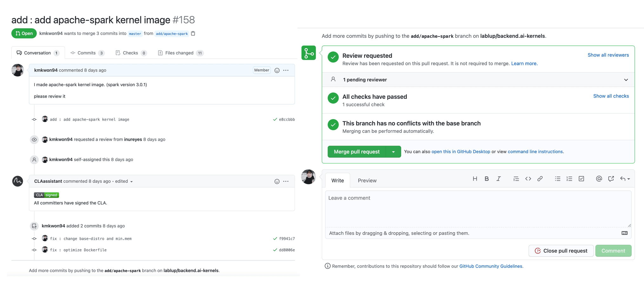Add reaction to kmkwon94's comment
Viewport: 644px width, 286px height.
[277, 71]
